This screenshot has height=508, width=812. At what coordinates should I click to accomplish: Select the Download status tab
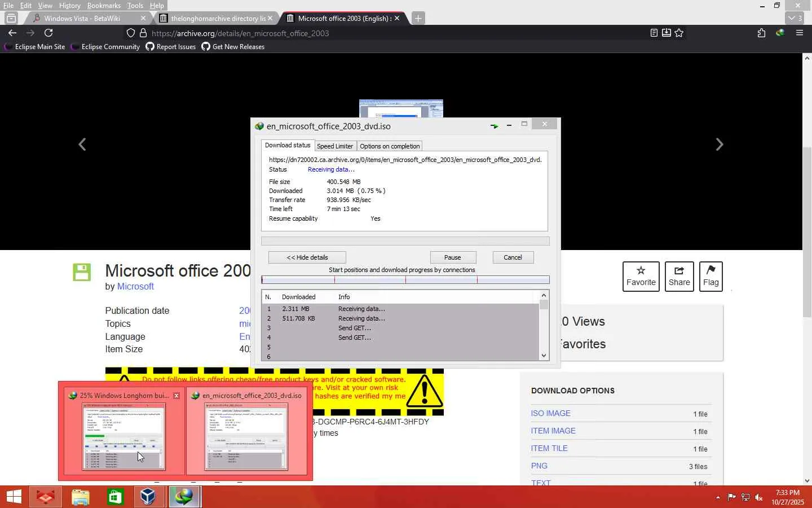click(288, 145)
